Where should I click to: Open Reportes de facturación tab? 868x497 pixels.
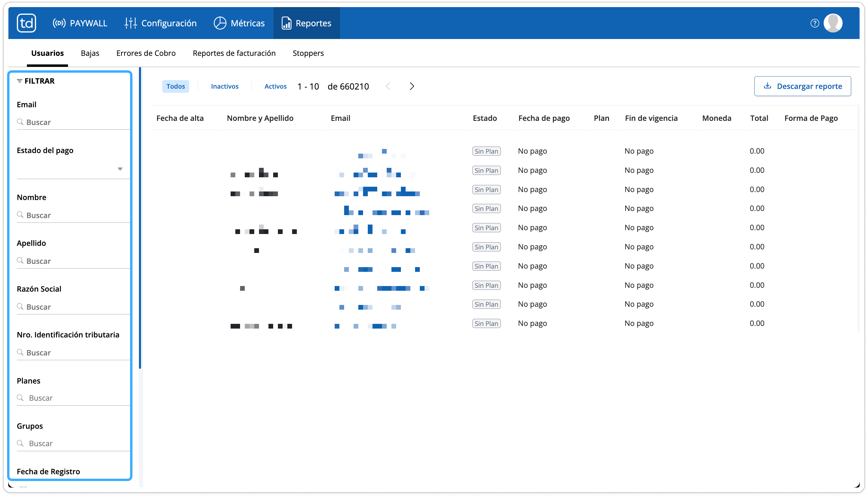point(234,53)
